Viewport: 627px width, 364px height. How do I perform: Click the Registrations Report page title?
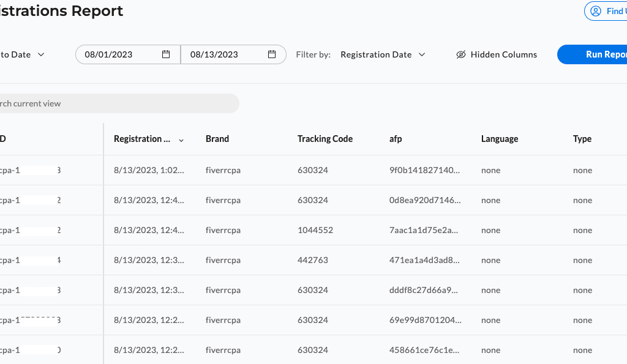tap(62, 11)
